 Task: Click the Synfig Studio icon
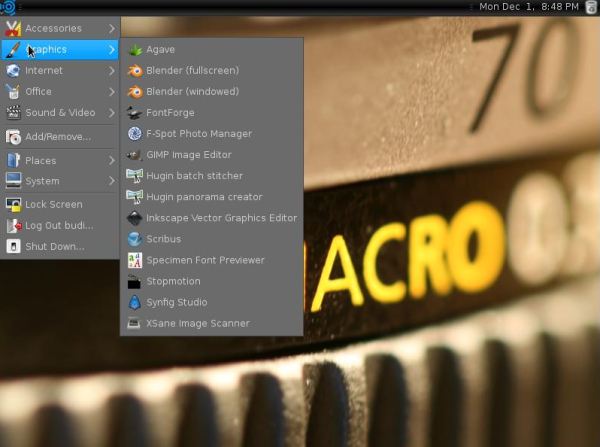(135, 302)
